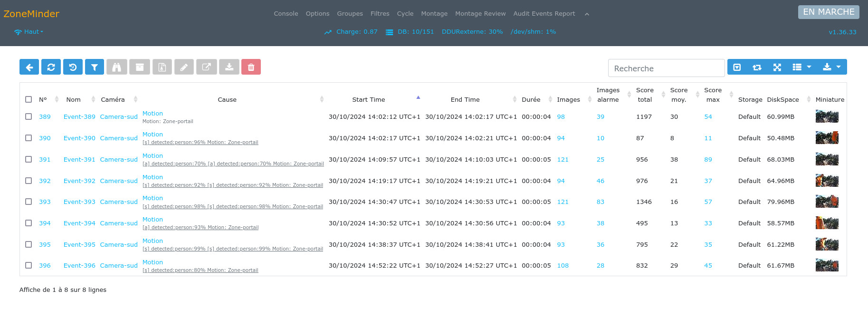Sort by Score moy. column arrows
Image resolution: width=868 pixels, height=319 pixels.
[x=697, y=95]
